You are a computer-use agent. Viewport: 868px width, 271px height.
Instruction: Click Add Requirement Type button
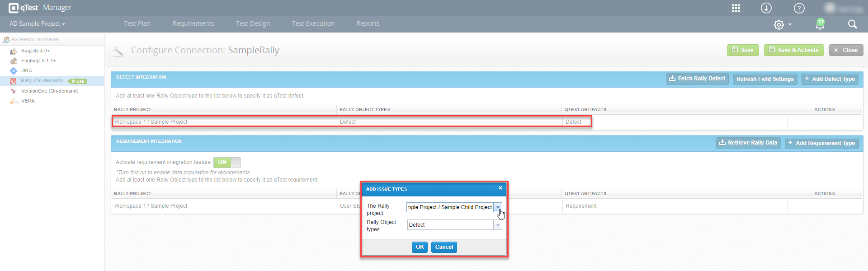click(821, 143)
